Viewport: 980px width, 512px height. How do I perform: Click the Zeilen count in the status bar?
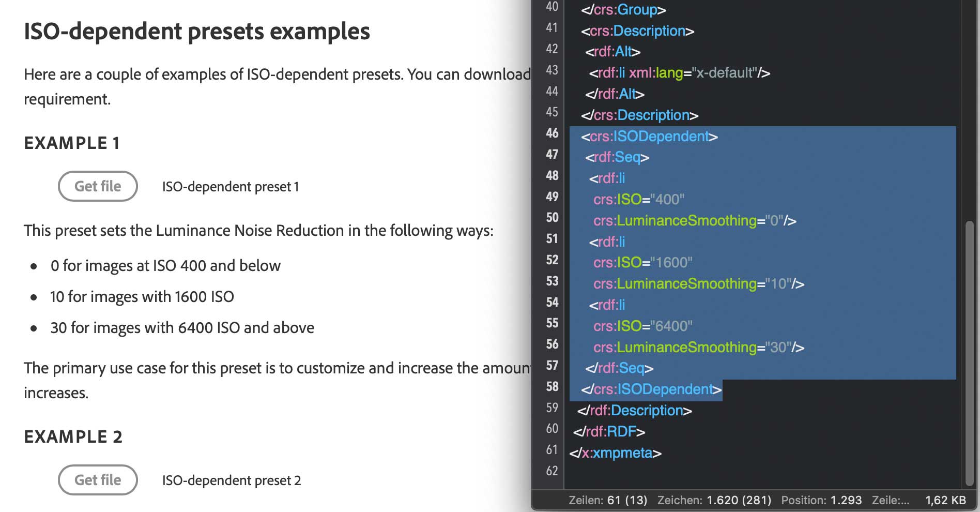[x=608, y=500]
